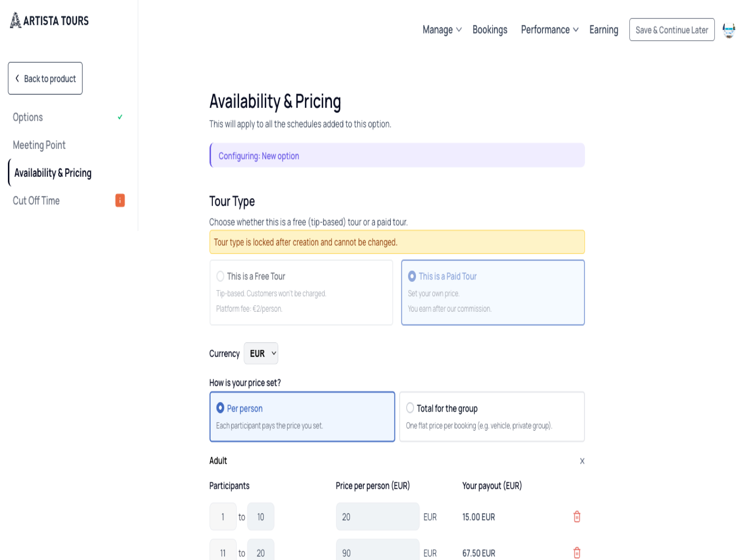
Task: Click the green checkmark next to Options
Action: [x=120, y=117]
